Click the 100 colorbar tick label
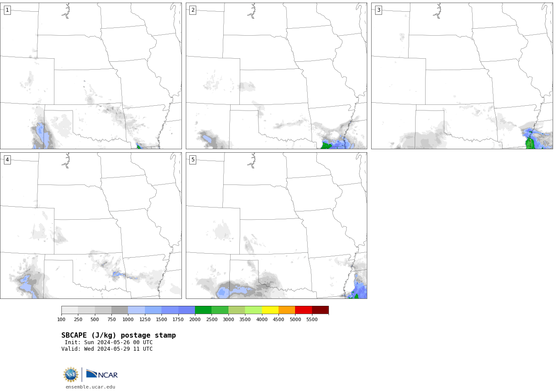The image size is (557, 392). (61, 320)
